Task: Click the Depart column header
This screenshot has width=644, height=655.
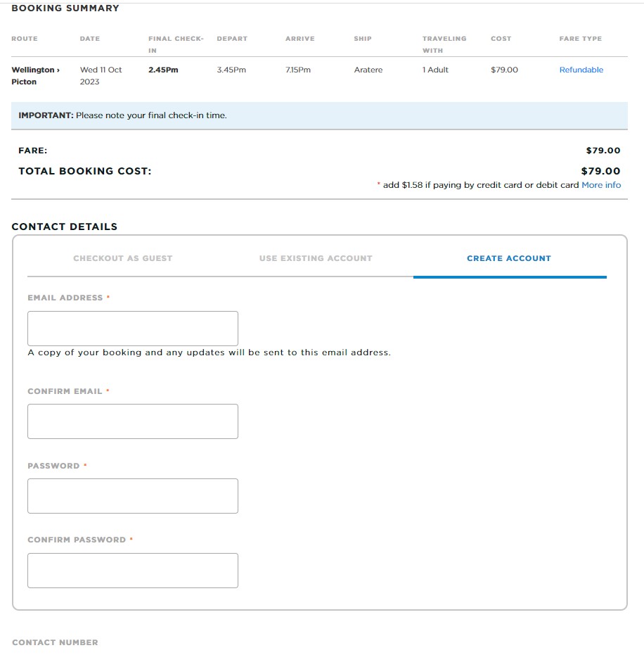Action: click(232, 39)
